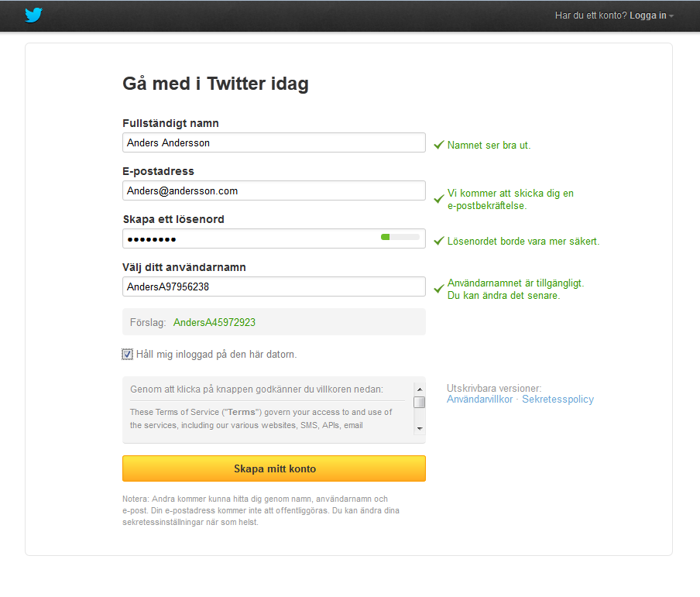Focus the Fullständigt namn field
Screen dimensions: 700x597
point(274,142)
